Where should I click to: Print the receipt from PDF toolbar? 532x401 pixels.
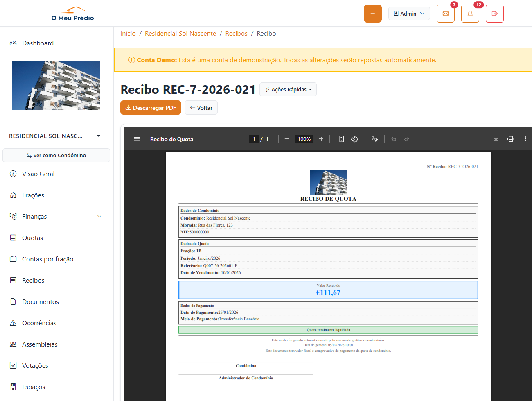coord(511,139)
